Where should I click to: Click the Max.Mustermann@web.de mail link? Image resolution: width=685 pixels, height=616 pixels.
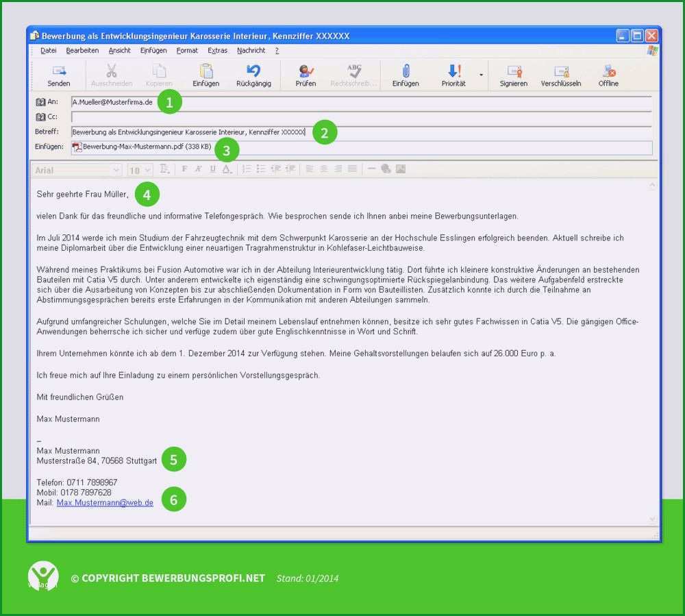point(105,503)
